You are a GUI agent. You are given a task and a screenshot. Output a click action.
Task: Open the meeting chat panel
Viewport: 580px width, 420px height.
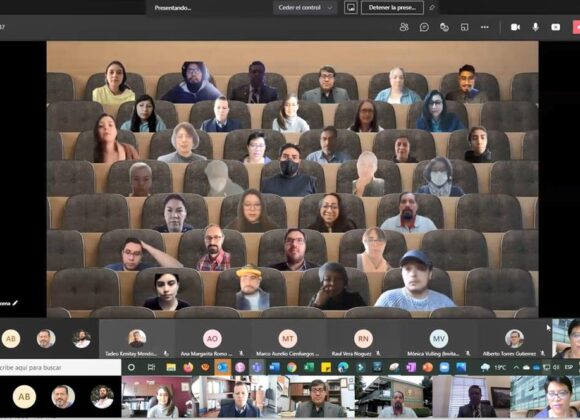424,27
